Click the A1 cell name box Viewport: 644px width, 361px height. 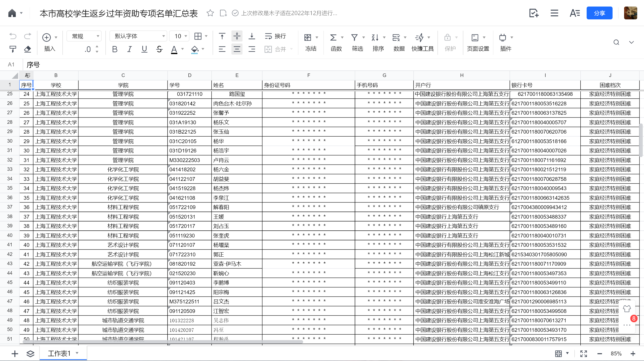[x=11, y=65]
